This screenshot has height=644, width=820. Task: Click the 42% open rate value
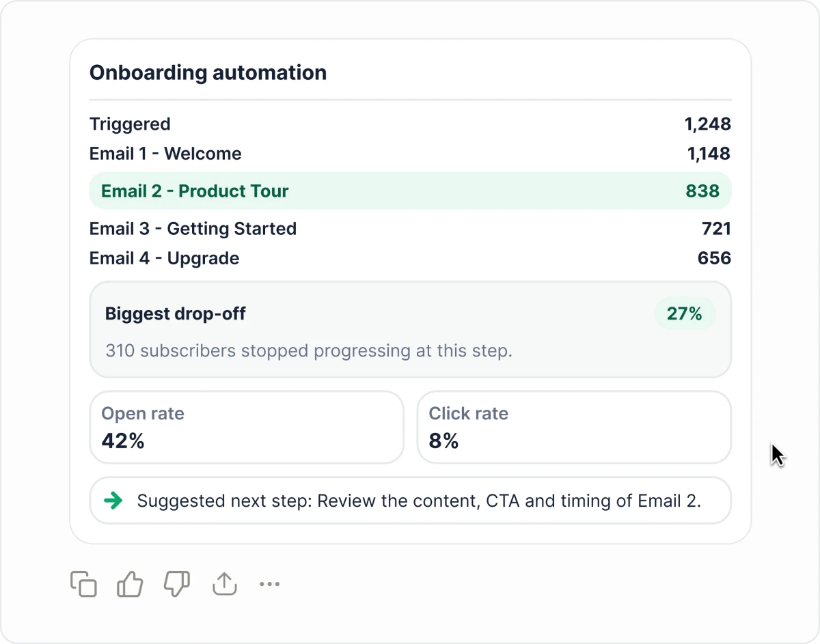click(x=123, y=441)
